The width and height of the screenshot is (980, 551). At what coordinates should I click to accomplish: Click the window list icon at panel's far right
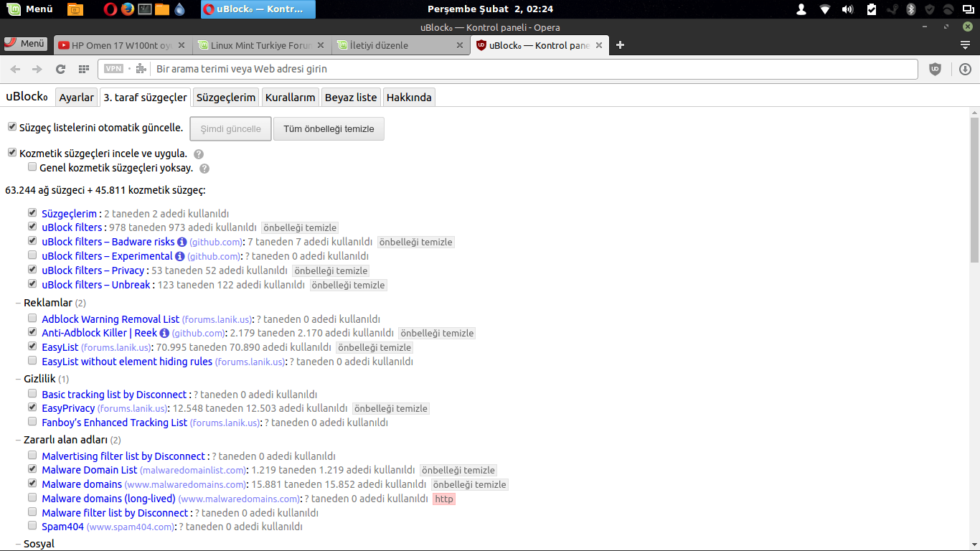(968, 9)
